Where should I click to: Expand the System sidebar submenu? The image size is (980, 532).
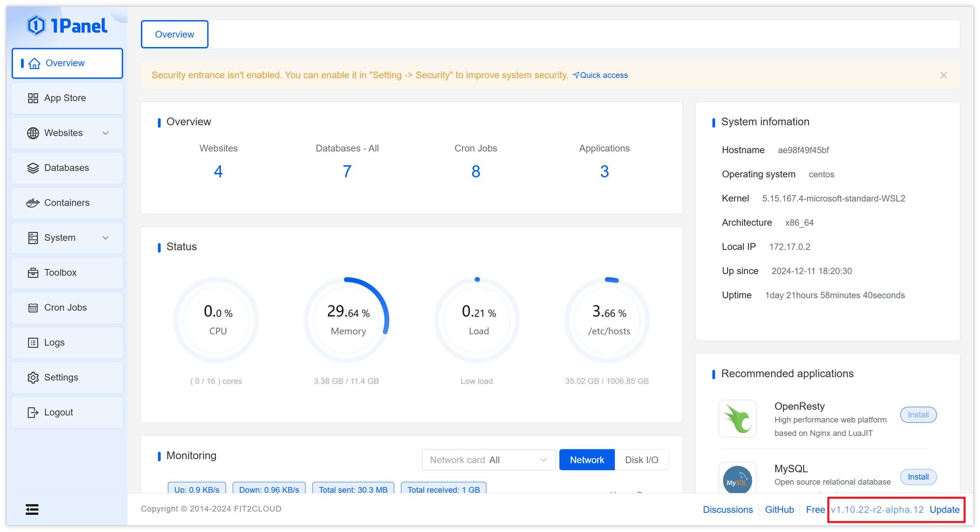point(106,238)
